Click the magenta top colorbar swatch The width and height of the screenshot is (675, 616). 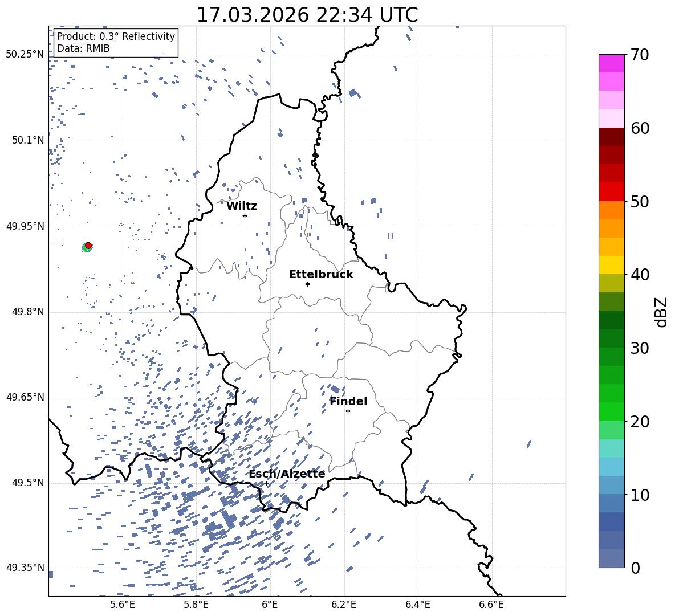tap(611, 63)
